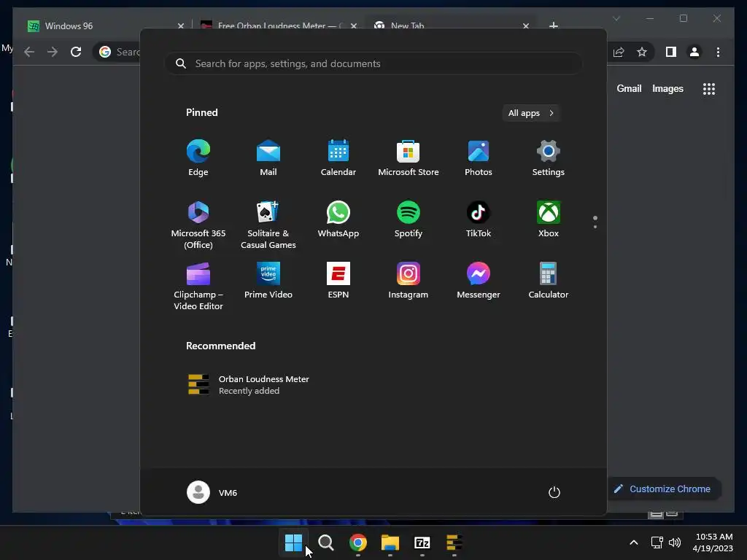Open the Chrome profile menu
The height and width of the screenshot is (560, 747).
(694, 52)
